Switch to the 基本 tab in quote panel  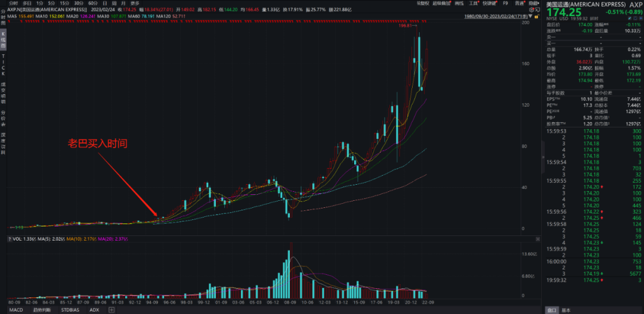[566, 310]
